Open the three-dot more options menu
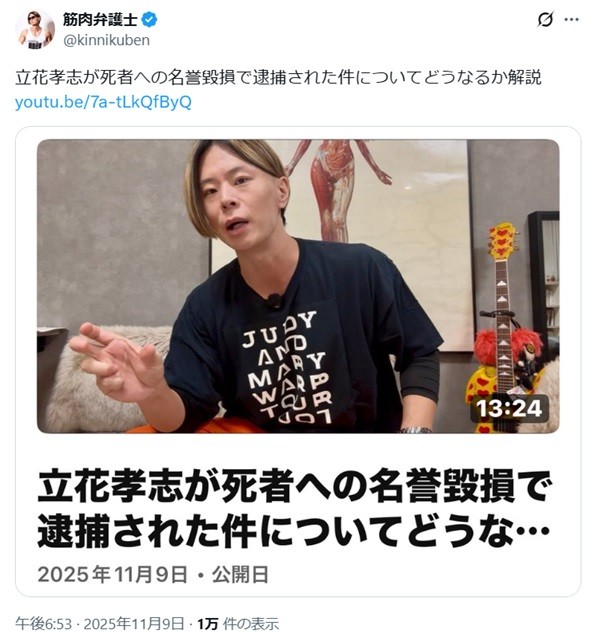The image size is (596, 637). tap(572, 20)
